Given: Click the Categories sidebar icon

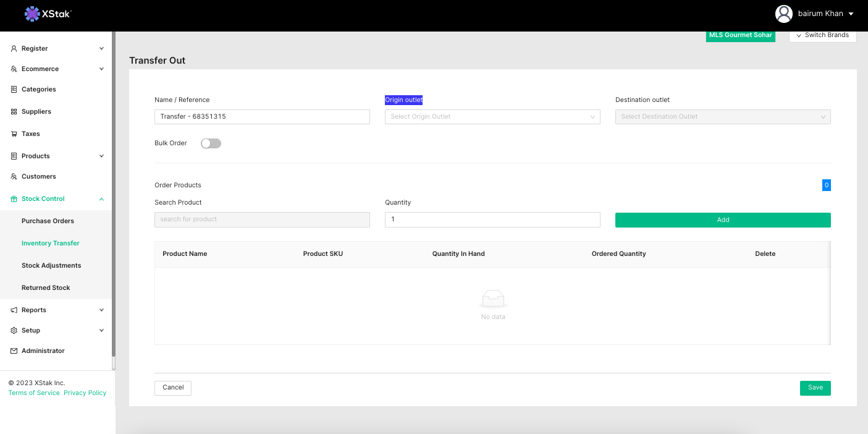Looking at the screenshot, I should tap(14, 90).
